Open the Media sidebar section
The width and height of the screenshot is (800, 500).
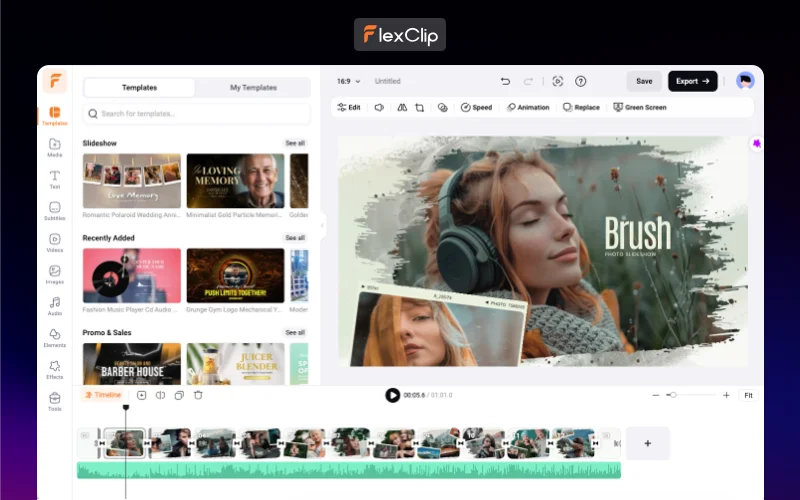point(55,147)
